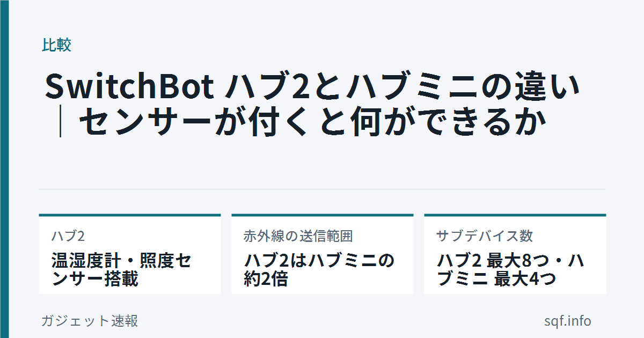The image size is (644, 338).
Task: Click the teal vertical bar on the left edge
Action: pyautogui.click(x=4, y=169)
